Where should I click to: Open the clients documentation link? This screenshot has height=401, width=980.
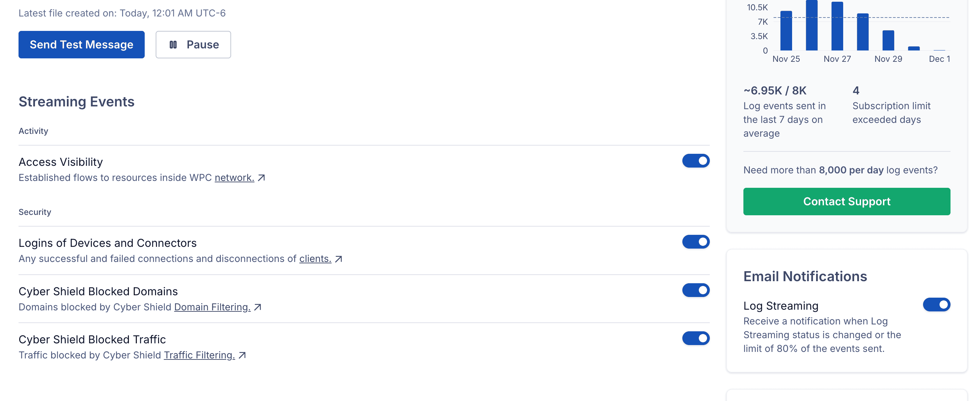(x=315, y=259)
